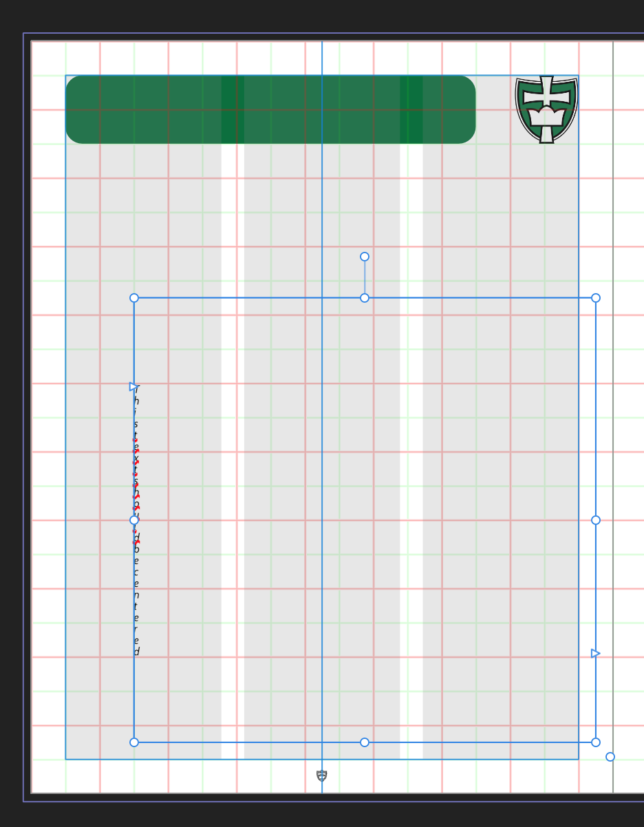The height and width of the screenshot is (827, 644).
Task: Select the bottom-right corner handle of text frame
Action: tap(596, 742)
